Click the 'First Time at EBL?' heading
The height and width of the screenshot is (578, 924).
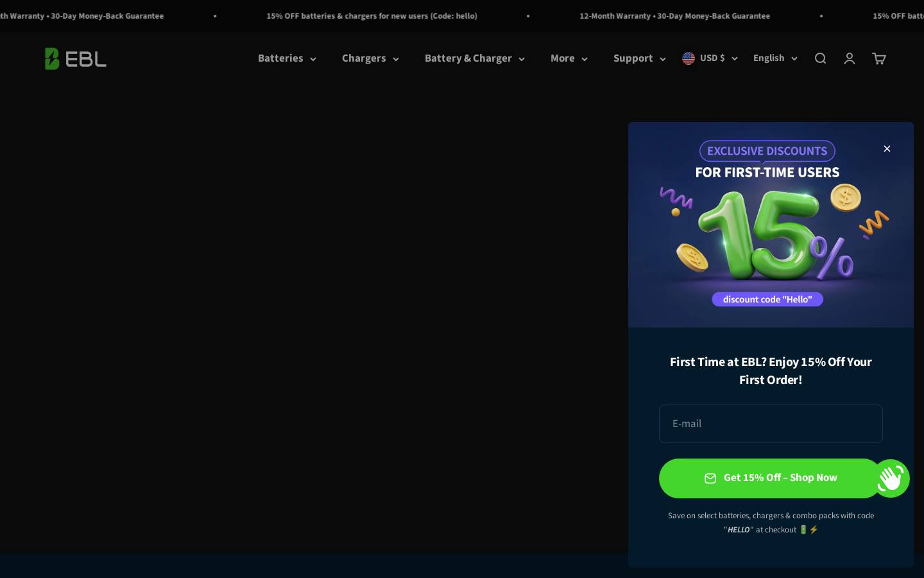coord(771,371)
